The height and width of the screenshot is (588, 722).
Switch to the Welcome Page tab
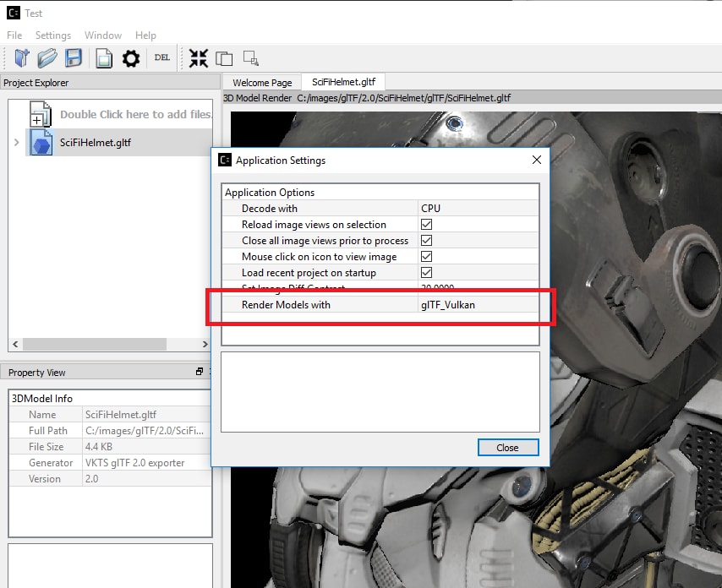tap(262, 84)
